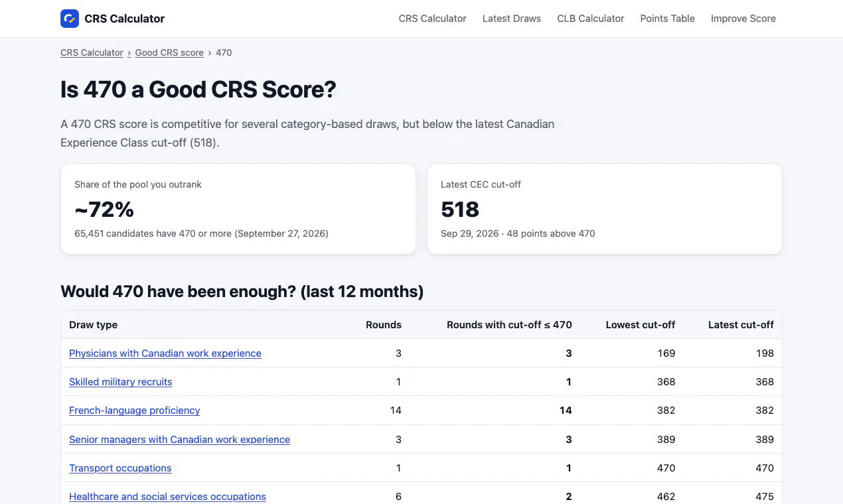The image size is (843, 504).
Task: Click the 65,451 candidates note text
Action: coord(201,233)
